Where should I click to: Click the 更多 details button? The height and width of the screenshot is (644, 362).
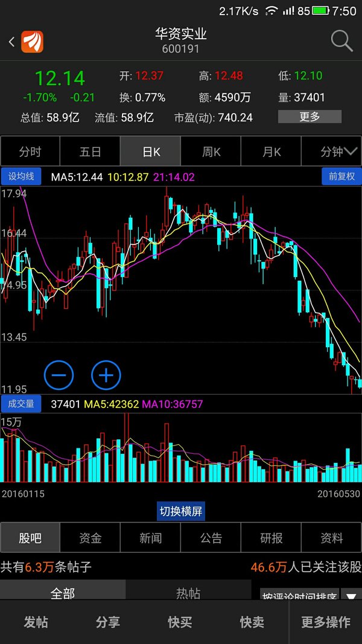point(310,116)
